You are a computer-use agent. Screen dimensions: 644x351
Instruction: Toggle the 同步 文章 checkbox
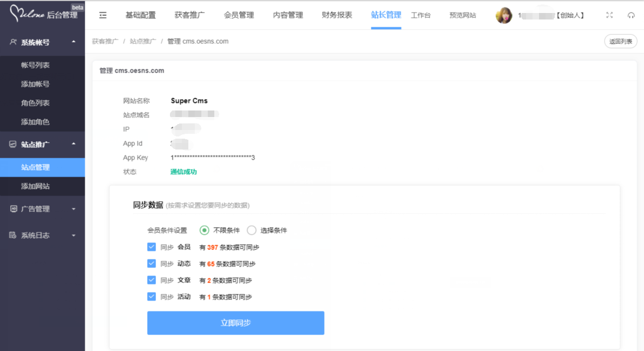pos(152,280)
